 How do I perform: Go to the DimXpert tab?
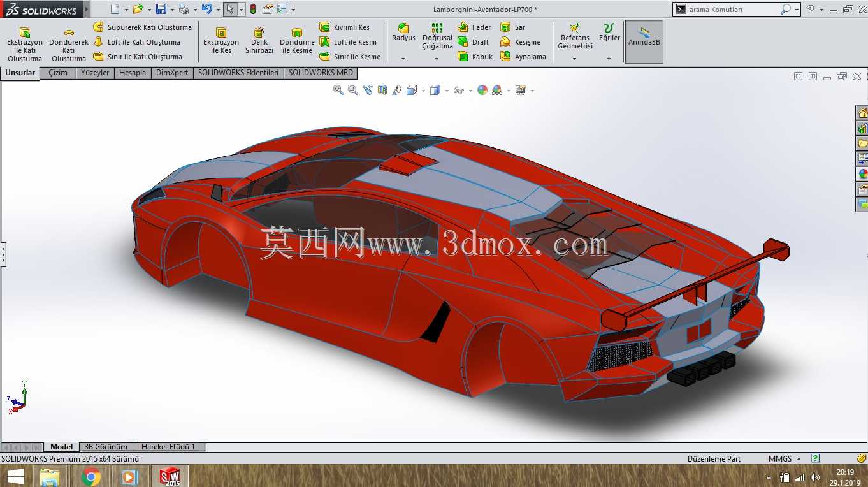pyautogui.click(x=172, y=73)
